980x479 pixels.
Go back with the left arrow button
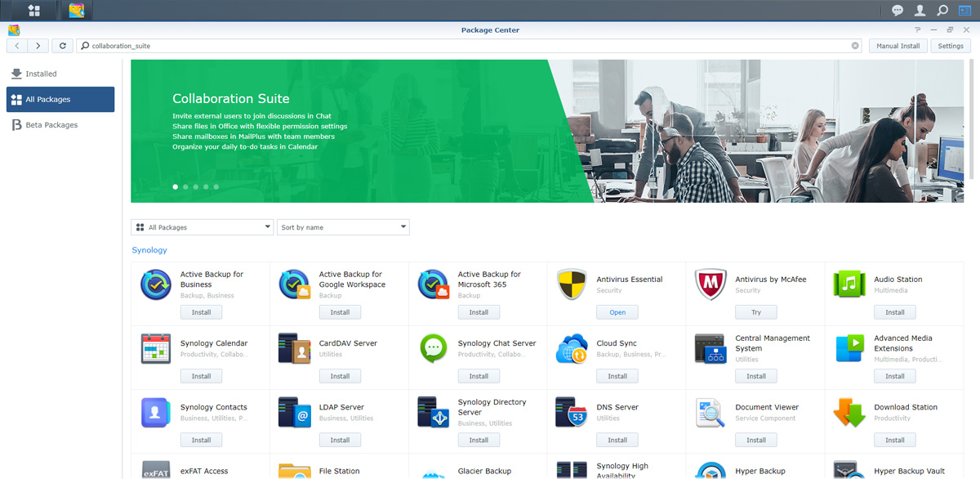point(18,46)
